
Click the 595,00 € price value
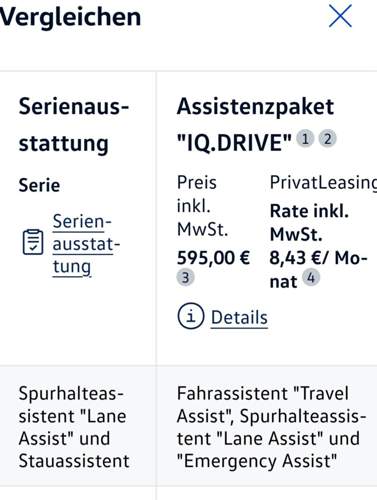[213, 258]
